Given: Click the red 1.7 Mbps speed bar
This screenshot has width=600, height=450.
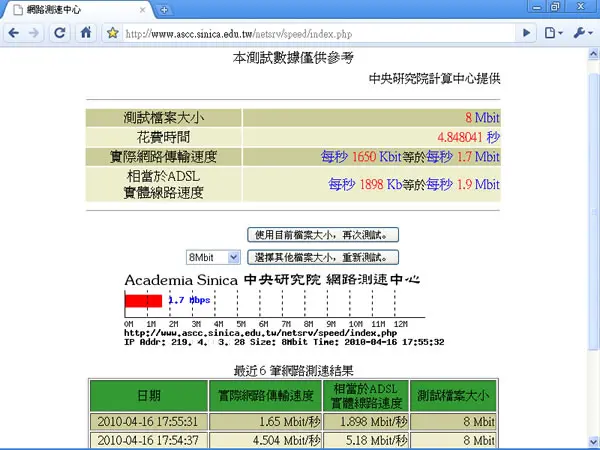Looking at the screenshot, I should click(x=143, y=301).
